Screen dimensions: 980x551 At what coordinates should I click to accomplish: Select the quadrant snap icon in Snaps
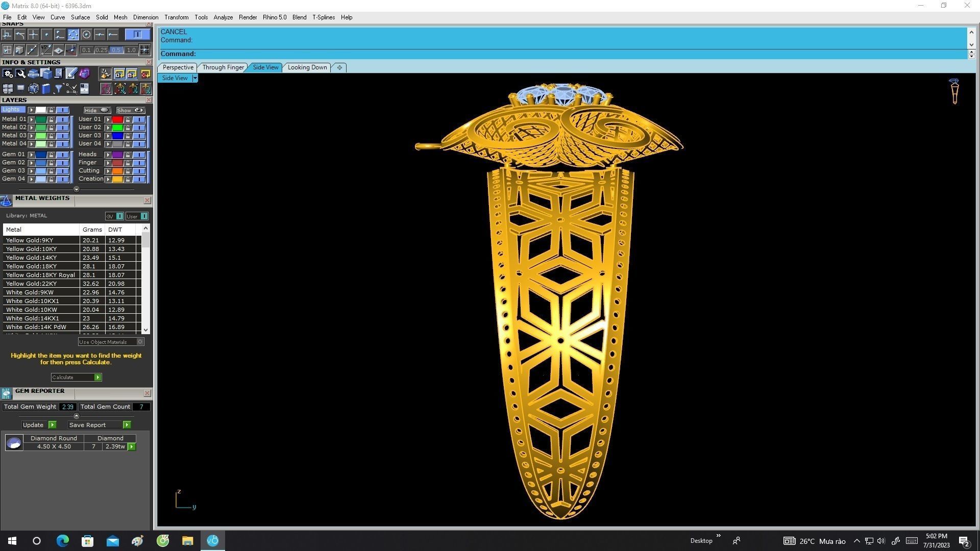point(73,35)
